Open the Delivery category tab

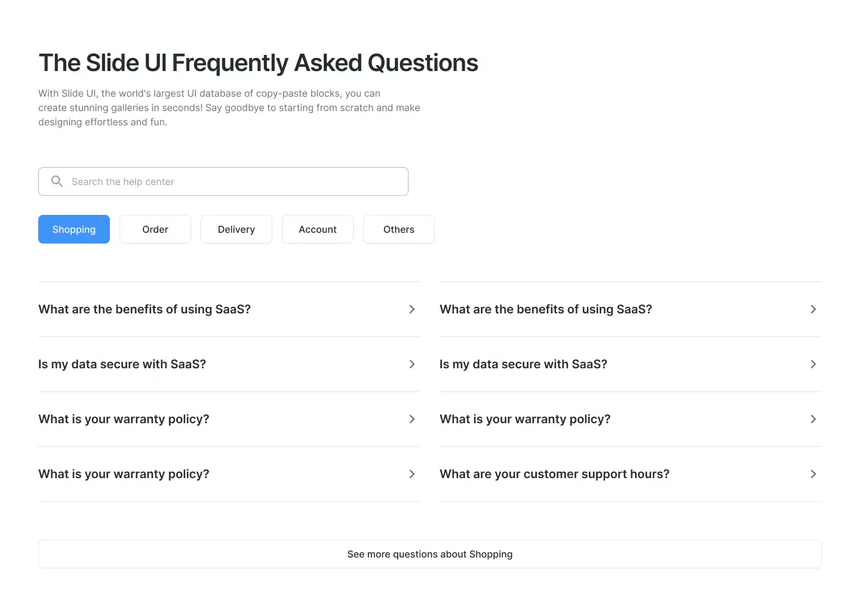[236, 229]
